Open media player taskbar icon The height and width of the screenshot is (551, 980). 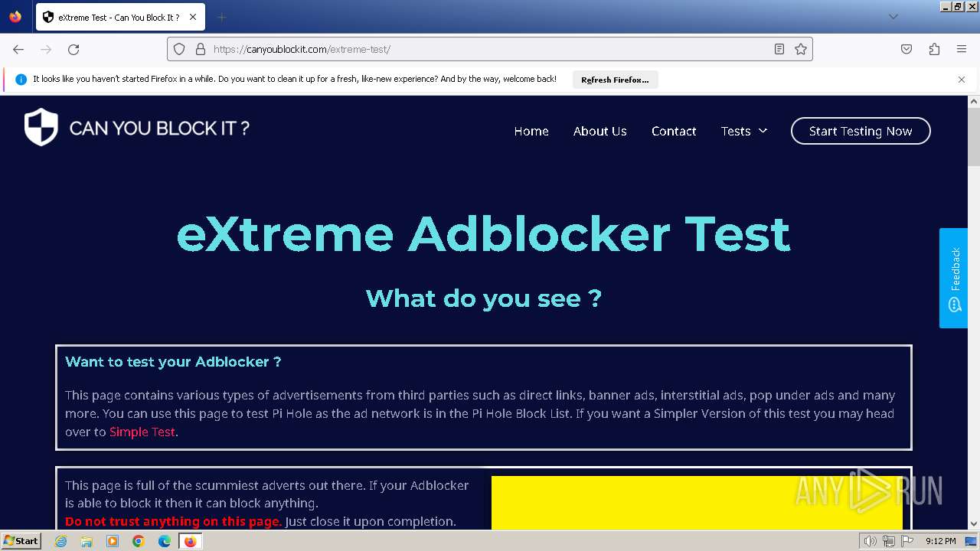(x=113, y=541)
